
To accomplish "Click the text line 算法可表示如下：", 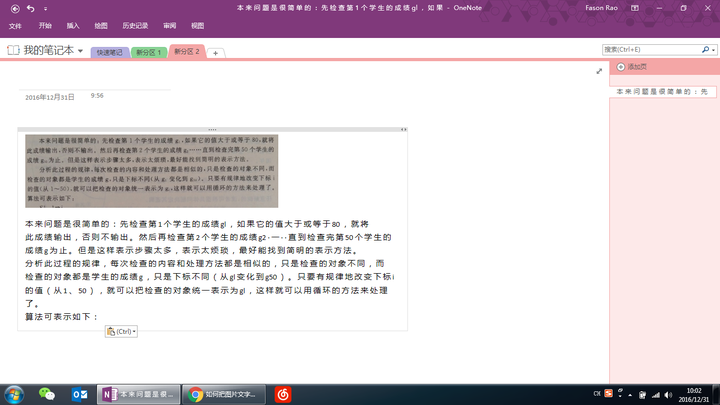I will 62,317.
